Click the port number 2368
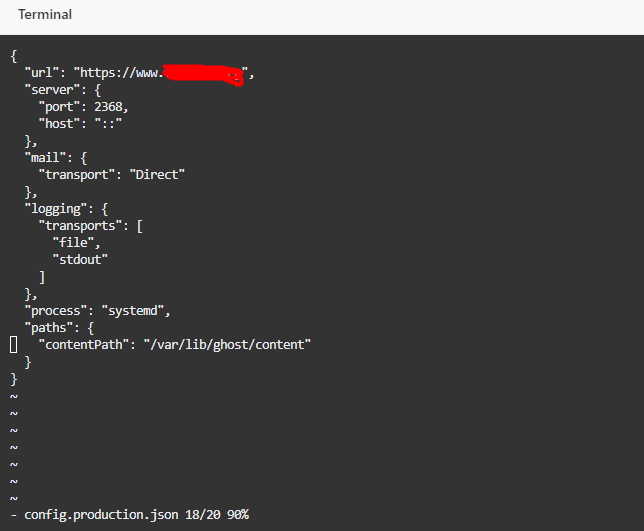The image size is (644, 531). pos(111,107)
